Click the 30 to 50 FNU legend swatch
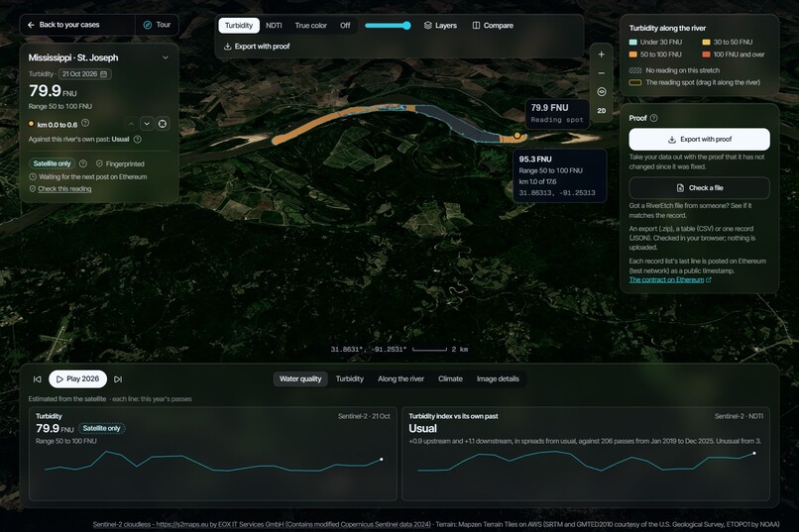799x532 pixels. point(706,43)
